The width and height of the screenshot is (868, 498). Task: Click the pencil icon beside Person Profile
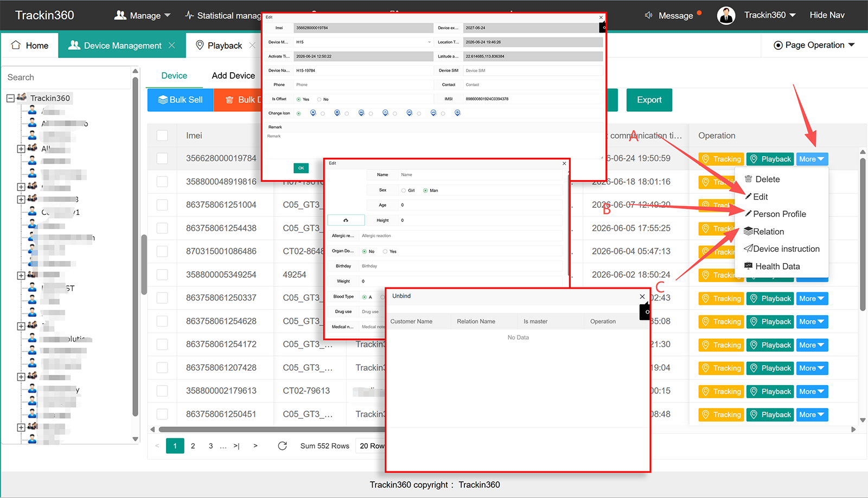(x=748, y=213)
